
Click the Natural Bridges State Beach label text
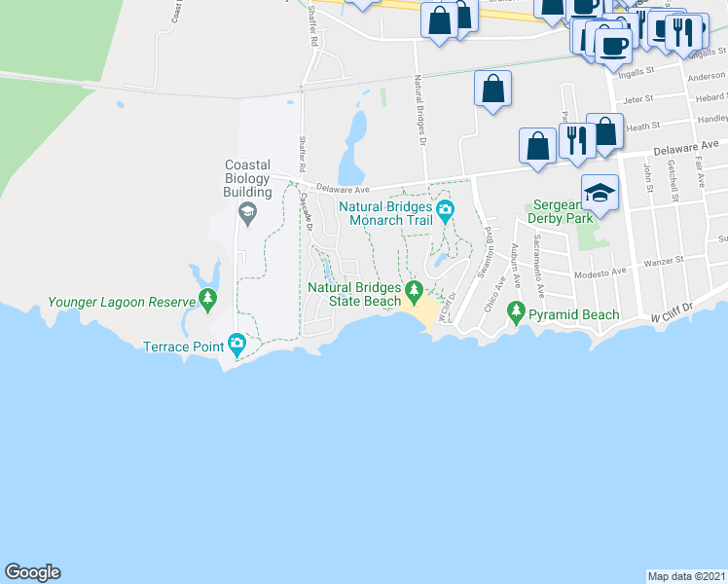click(354, 294)
